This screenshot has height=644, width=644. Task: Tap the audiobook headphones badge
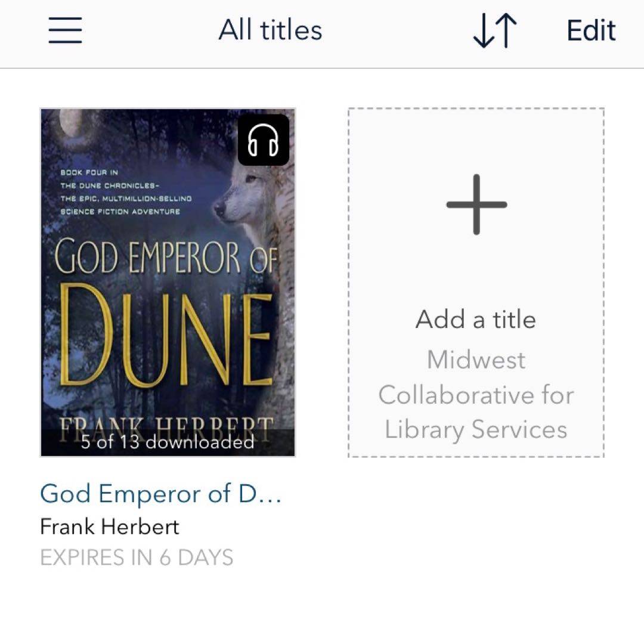[264, 140]
